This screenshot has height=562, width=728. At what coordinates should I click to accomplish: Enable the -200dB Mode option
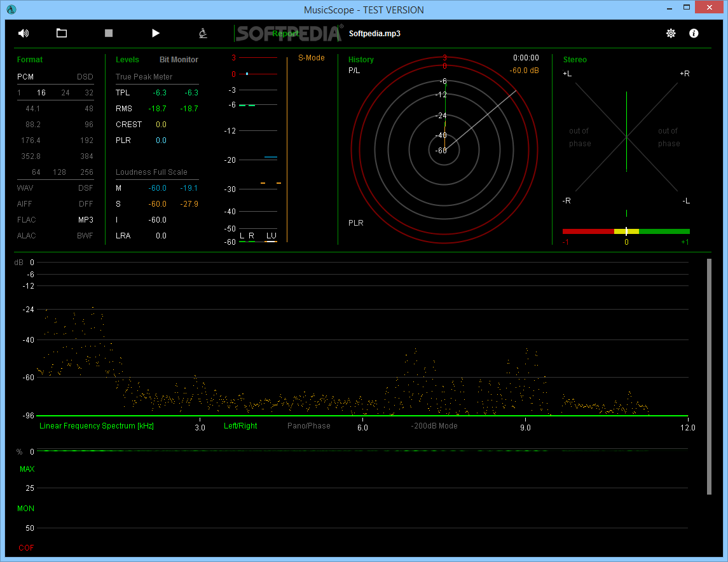[434, 426]
